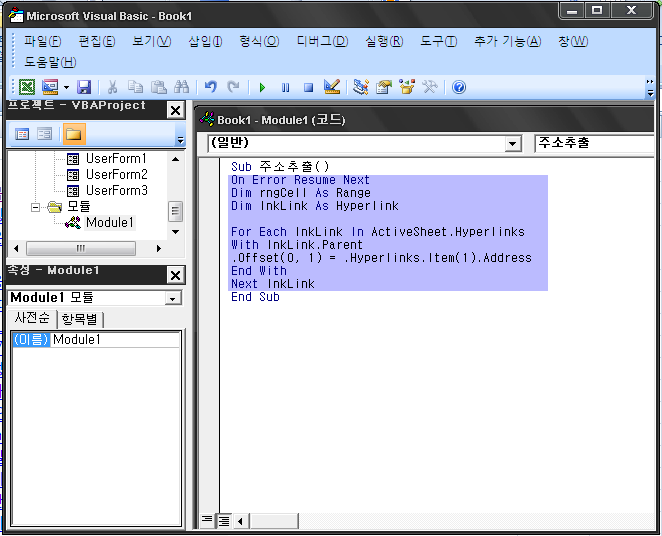Viewport: 662px width, 536px height.
Task: Select UserForm3 in project tree
Action: click(117, 191)
